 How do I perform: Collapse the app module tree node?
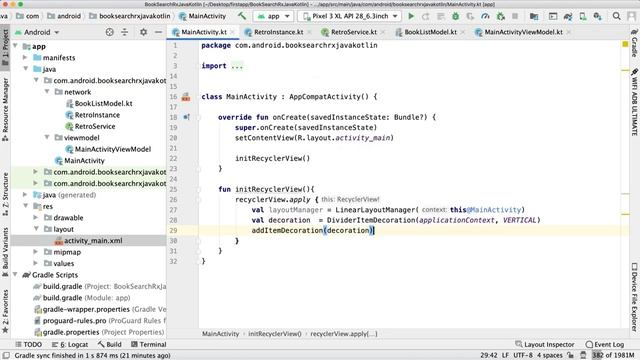pos(16,46)
